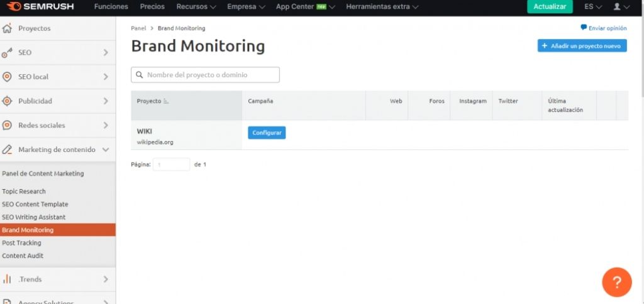Click the Web column header

[x=396, y=101]
